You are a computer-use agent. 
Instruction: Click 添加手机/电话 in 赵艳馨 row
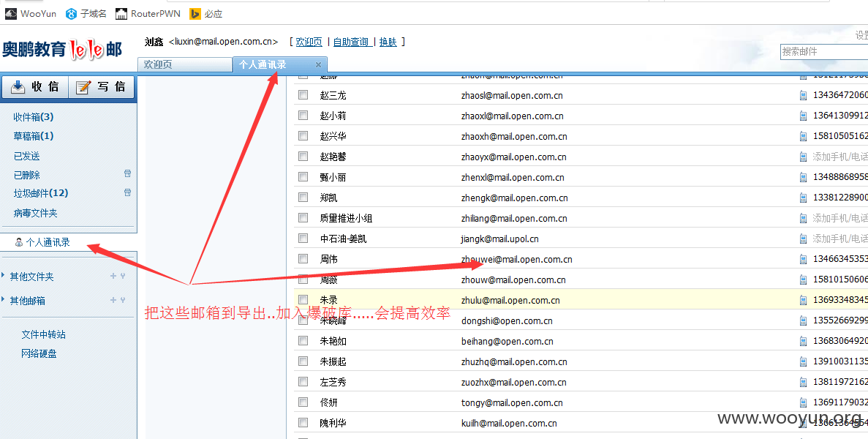pos(839,157)
